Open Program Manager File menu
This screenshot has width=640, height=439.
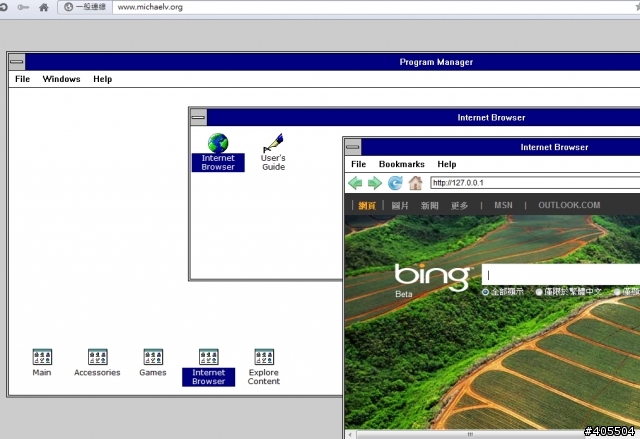point(22,79)
